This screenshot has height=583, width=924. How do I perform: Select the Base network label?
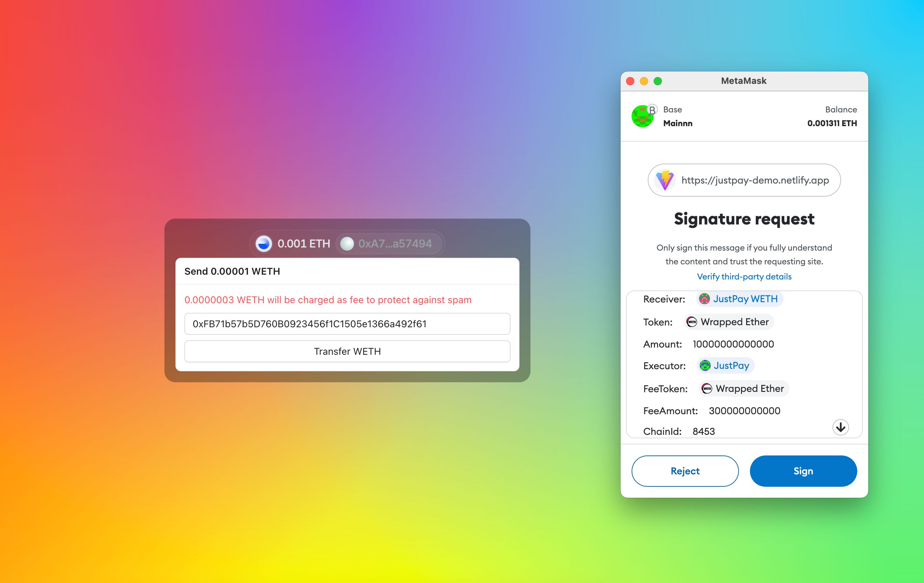pyautogui.click(x=673, y=109)
